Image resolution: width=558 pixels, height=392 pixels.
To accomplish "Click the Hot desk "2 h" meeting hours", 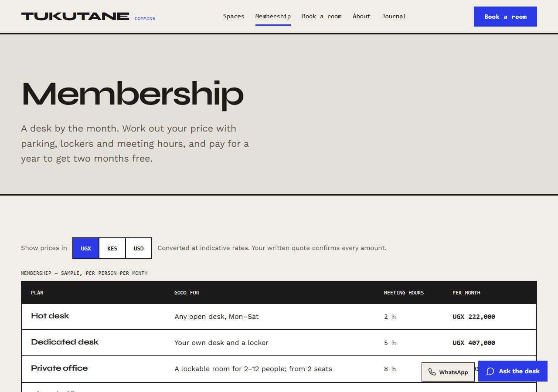I will pos(390,317).
